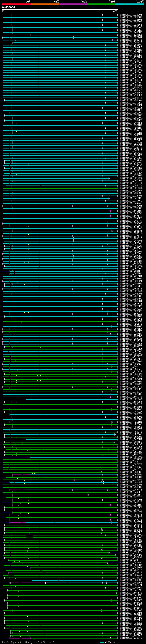Select label UniRef100_Q6VEJ7
The height and width of the screenshot is (644, 146).
pos(131,90)
